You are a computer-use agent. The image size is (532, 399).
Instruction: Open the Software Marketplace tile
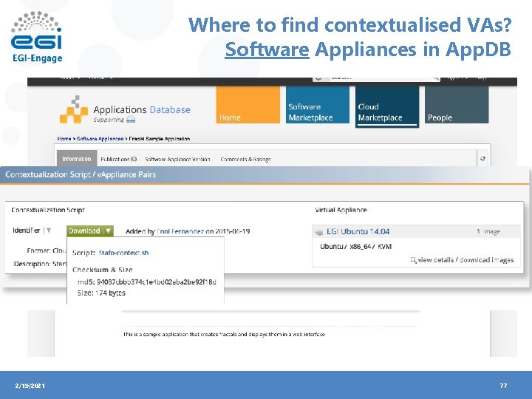click(x=318, y=104)
